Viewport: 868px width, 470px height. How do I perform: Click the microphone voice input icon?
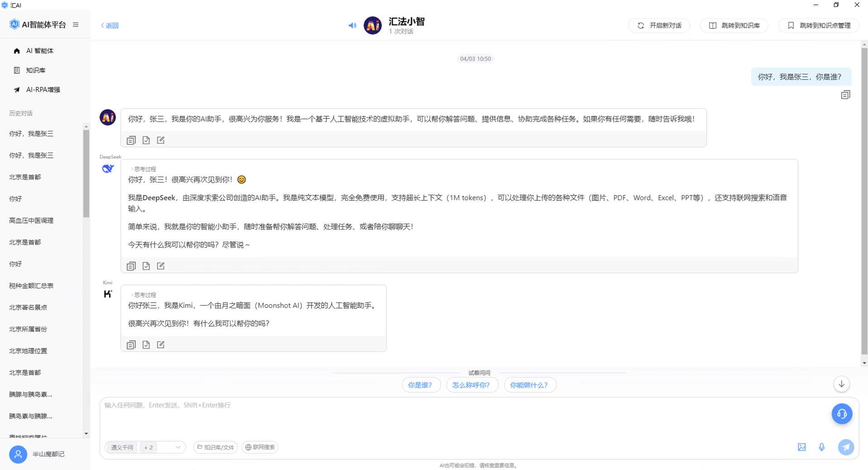tap(822, 447)
